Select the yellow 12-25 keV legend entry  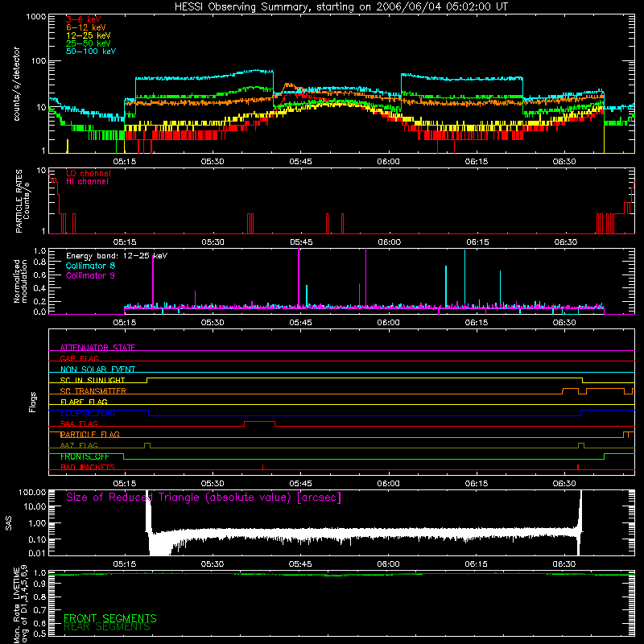pyautogui.click(x=89, y=35)
